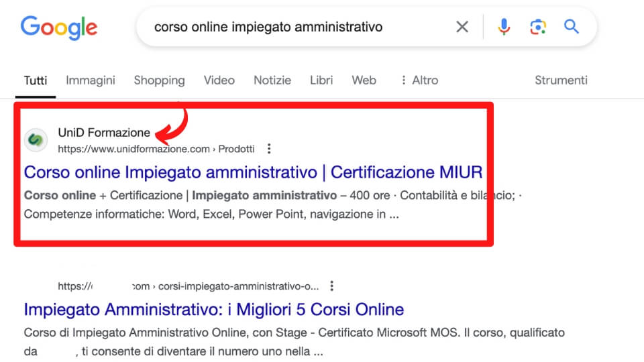Open options menu for second result
Screen dimensions: 644x362
pos(332,286)
